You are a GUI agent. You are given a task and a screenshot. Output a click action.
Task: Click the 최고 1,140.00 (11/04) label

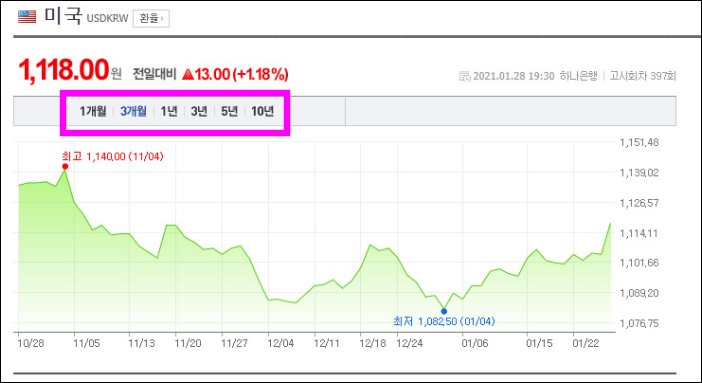pyautogui.click(x=112, y=156)
